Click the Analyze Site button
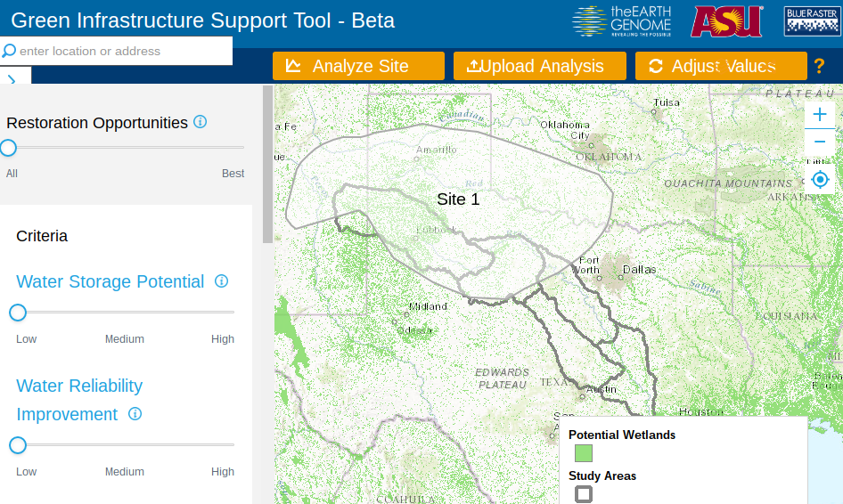Viewport: 843px width, 504px height. tap(358, 66)
